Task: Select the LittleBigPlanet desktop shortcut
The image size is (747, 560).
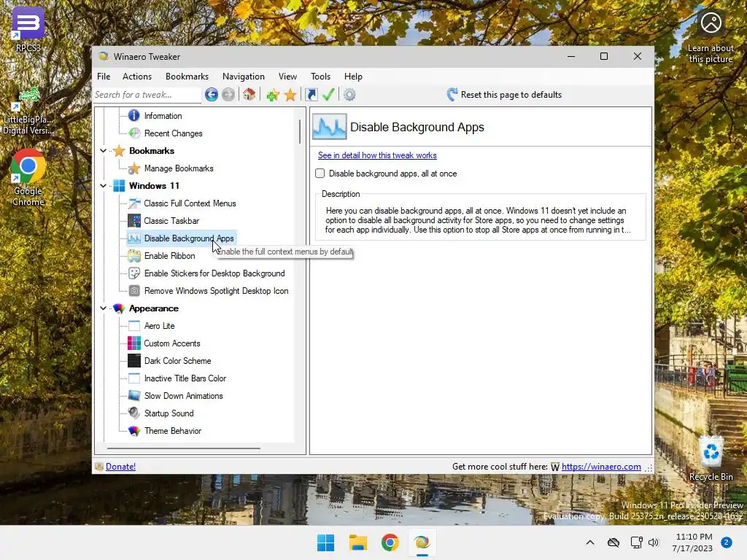Action: coord(28,111)
